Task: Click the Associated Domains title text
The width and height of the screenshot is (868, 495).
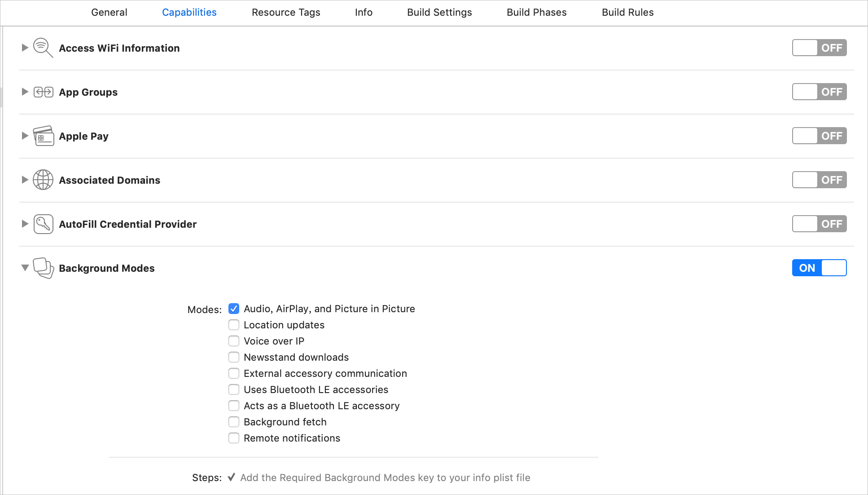Action: click(110, 180)
